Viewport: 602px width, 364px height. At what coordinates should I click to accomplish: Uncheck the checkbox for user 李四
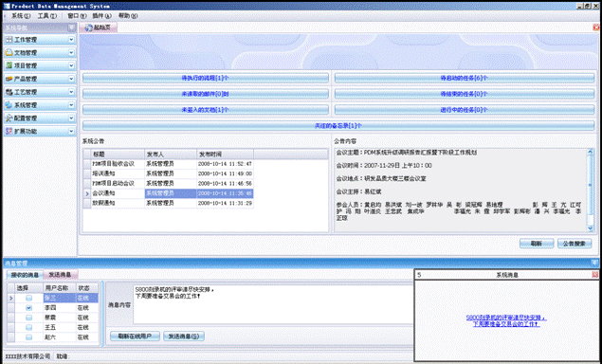28,307
